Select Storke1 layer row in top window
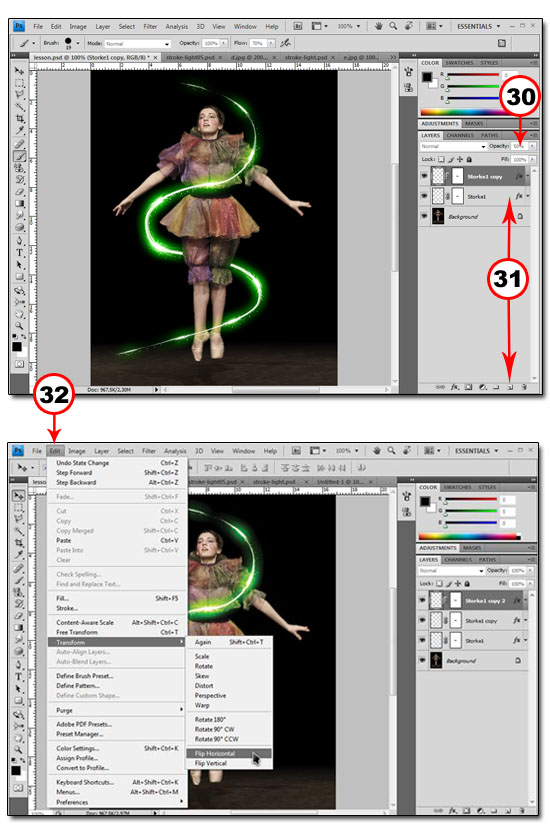Viewport: 550px width, 831px height. point(476,196)
